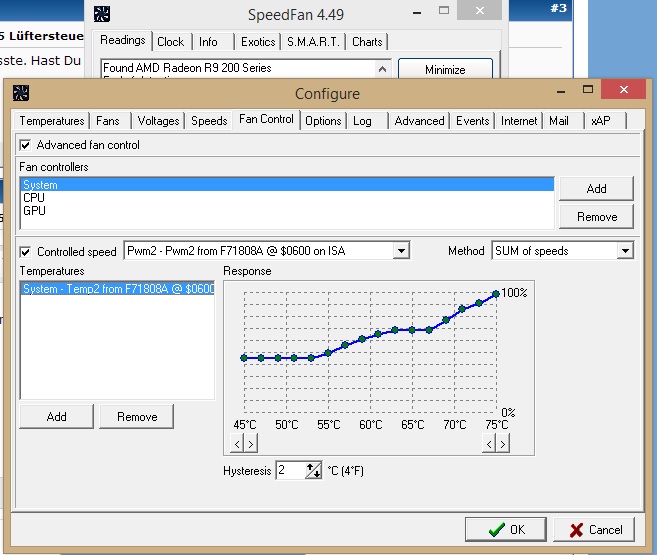Screen dimensions: 657x555
Task: Open Info tab in SpeedFan window
Action: (208, 42)
